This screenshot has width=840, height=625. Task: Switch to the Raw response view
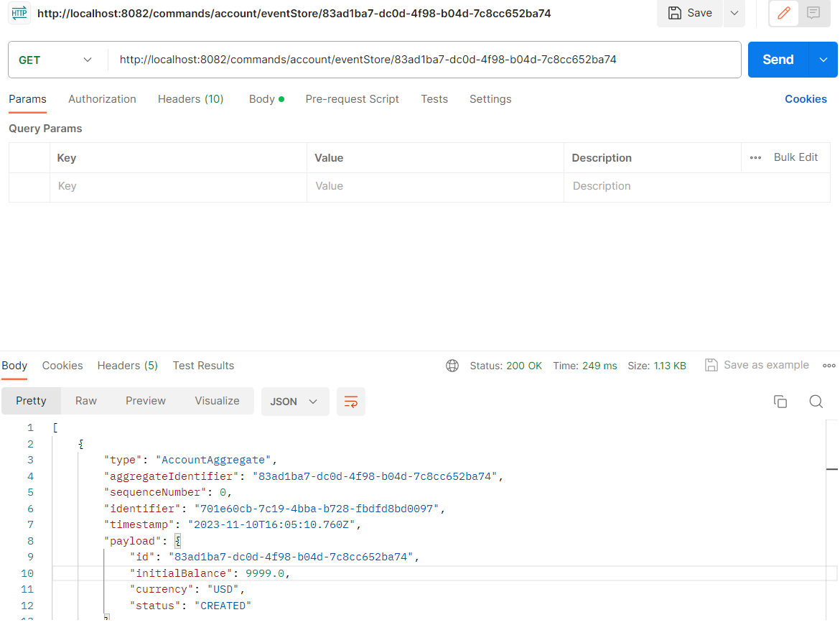click(x=85, y=402)
